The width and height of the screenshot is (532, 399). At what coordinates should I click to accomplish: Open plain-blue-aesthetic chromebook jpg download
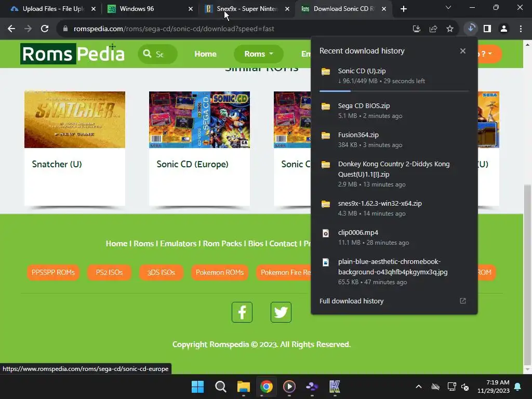[x=394, y=272]
